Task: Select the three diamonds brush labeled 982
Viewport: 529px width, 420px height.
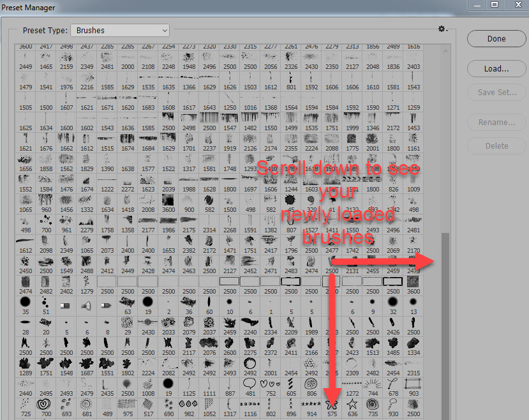Action: point(189,408)
